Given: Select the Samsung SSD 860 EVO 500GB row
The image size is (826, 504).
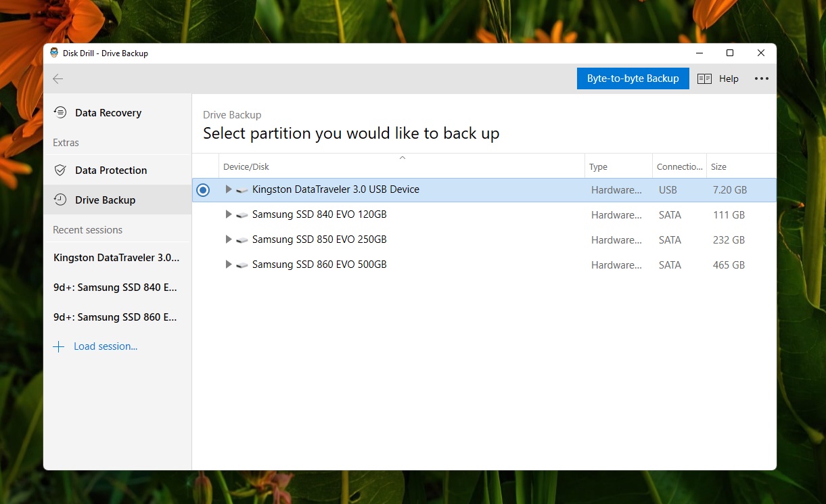Looking at the screenshot, I should [484, 265].
